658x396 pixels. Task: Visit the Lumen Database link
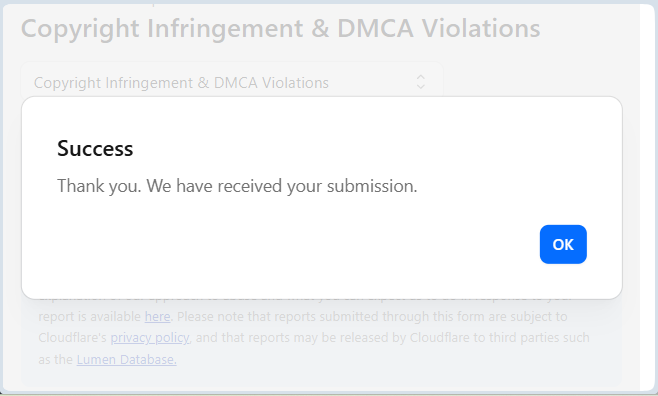(126, 360)
